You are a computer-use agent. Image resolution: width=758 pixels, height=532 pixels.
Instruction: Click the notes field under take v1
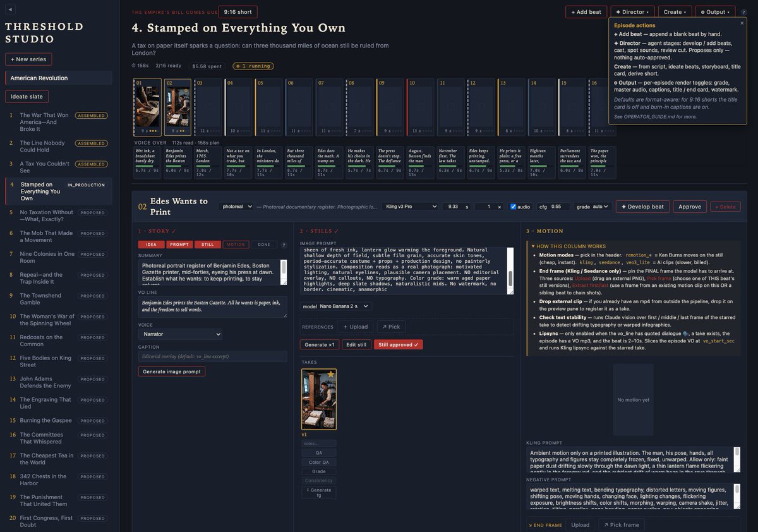(x=319, y=444)
